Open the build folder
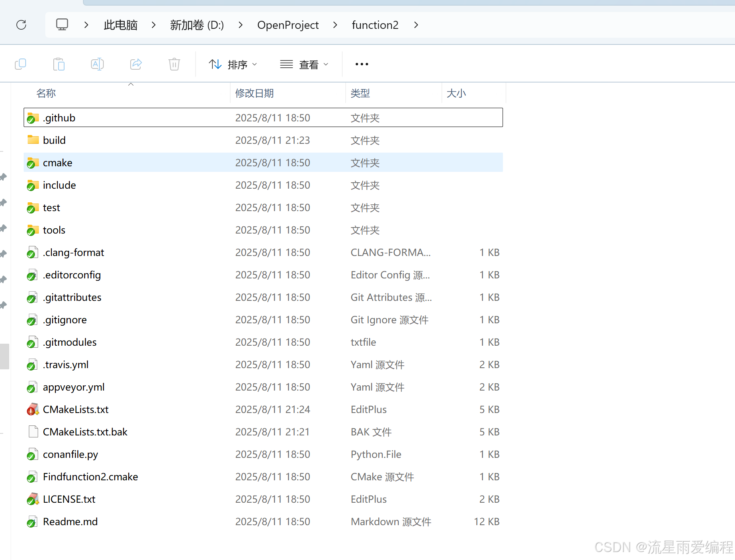 coord(55,140)
